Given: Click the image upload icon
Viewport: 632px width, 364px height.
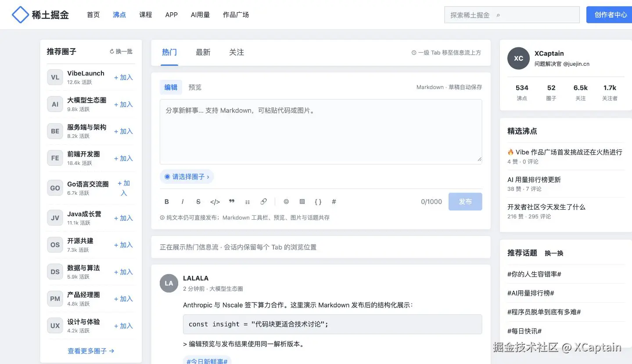Looking at the screenshot, I should click(302, 202).
